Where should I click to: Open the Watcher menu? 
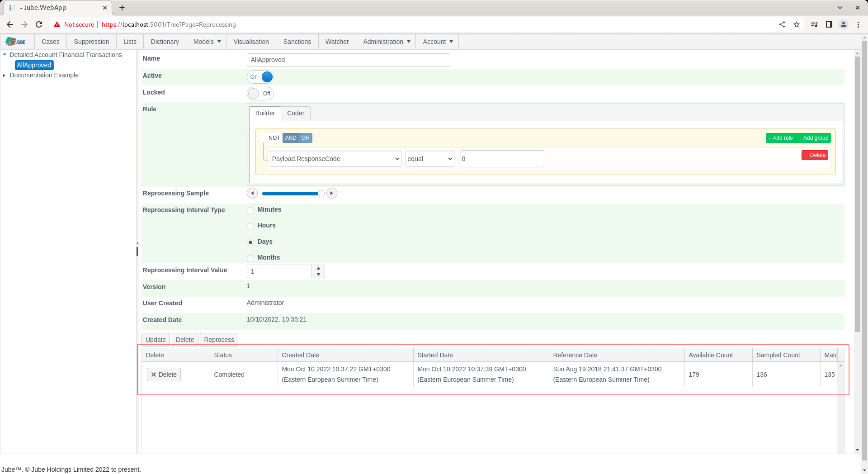coord(337,42)
